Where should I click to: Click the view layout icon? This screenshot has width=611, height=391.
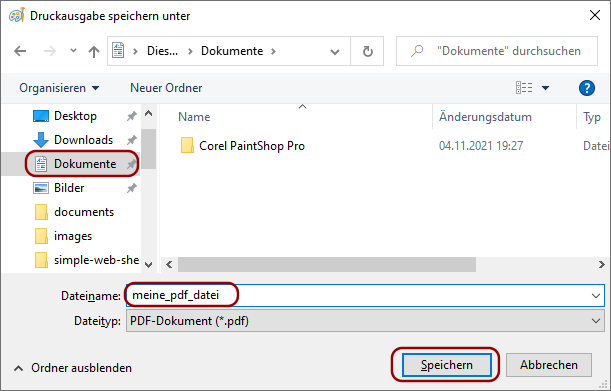coord(524,88)
